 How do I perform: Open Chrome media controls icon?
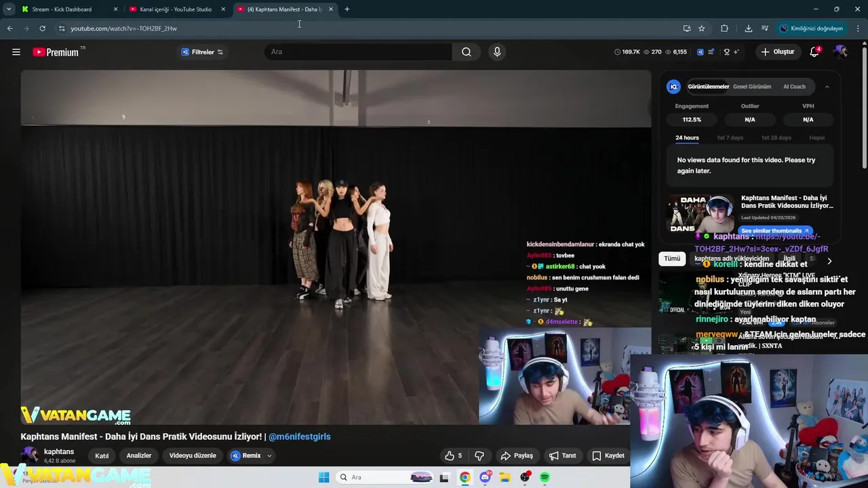[x=765, y=28]
